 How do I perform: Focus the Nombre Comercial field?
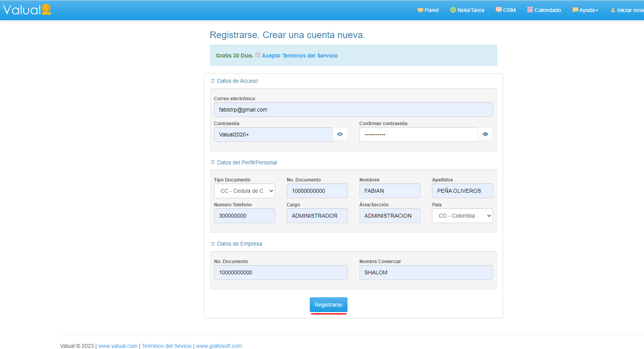(x=426, y=272)
